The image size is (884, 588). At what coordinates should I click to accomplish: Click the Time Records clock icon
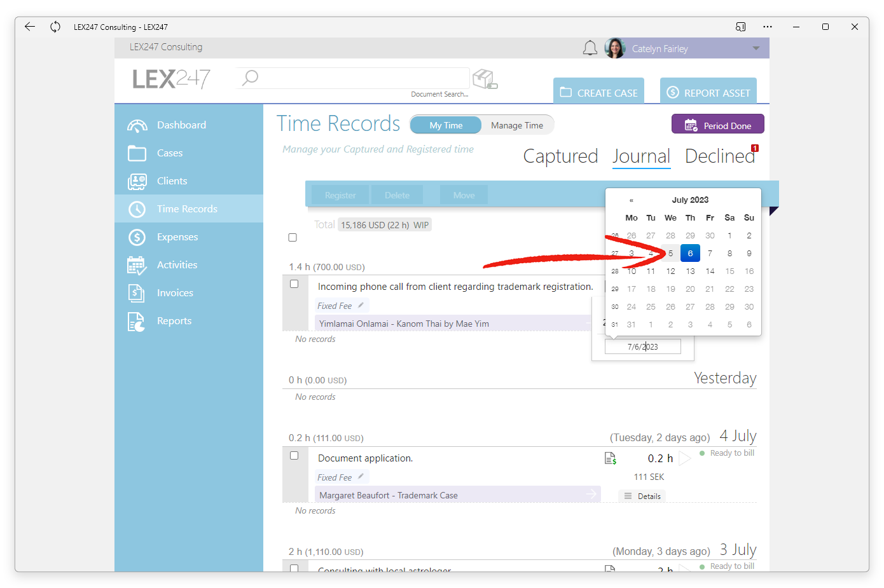point(137,209)
